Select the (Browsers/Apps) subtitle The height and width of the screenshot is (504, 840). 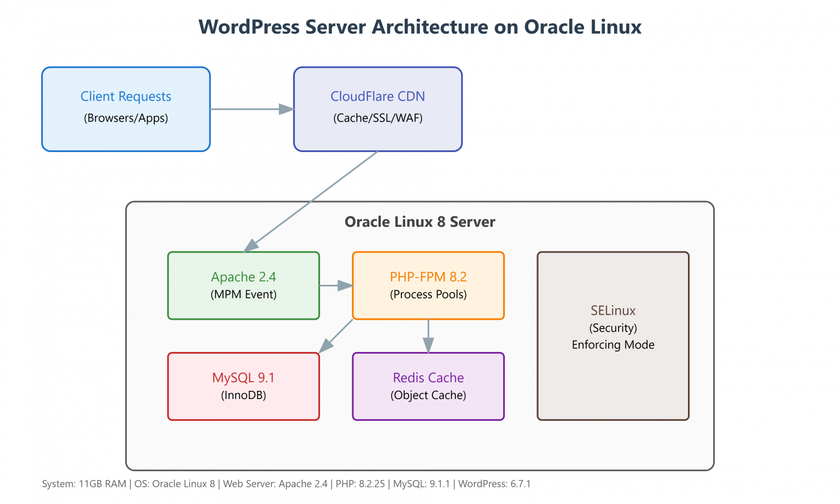[125, 118]
